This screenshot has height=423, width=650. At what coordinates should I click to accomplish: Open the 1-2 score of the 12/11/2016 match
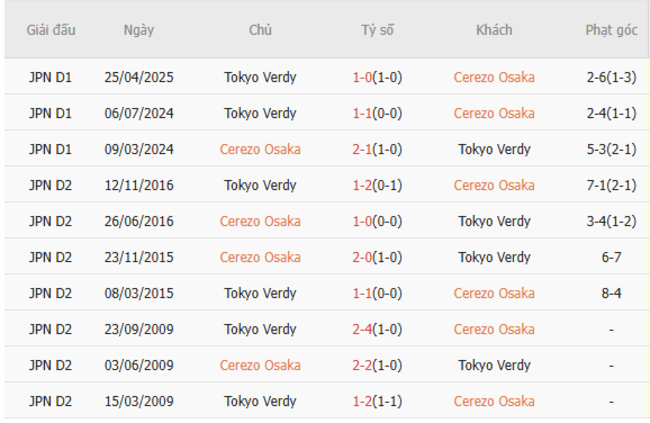click(377, 185)
